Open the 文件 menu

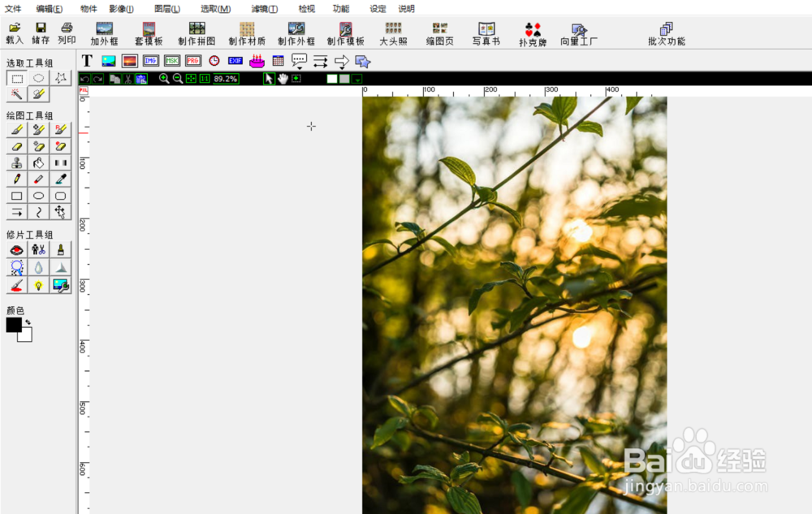click(13, 9)
